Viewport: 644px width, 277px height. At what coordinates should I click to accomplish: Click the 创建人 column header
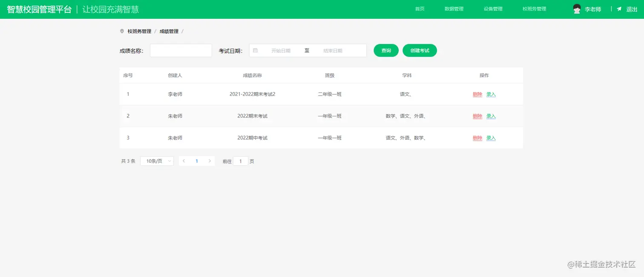[x=175, y=75]
